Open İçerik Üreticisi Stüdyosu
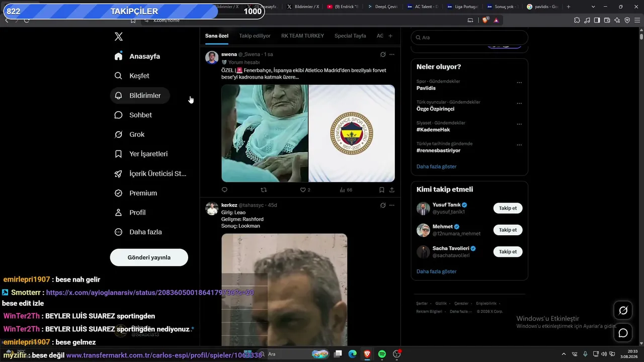The image size is (644, 362). pos(150,174)
